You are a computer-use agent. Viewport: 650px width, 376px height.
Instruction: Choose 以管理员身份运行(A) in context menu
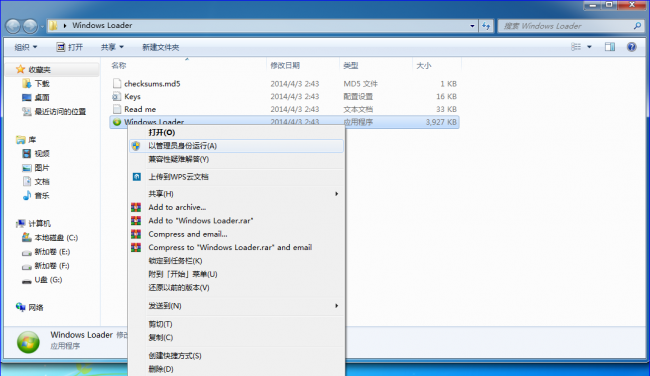[x=236, y=146]
